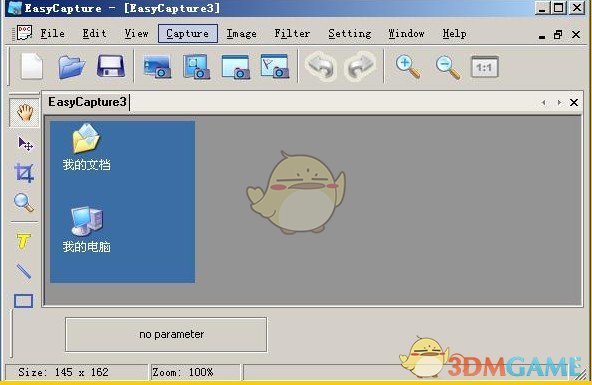This screenshot has width=592, height=385.
Task: Zoom in with plus magnifier
Action: [x=408, y=67]
